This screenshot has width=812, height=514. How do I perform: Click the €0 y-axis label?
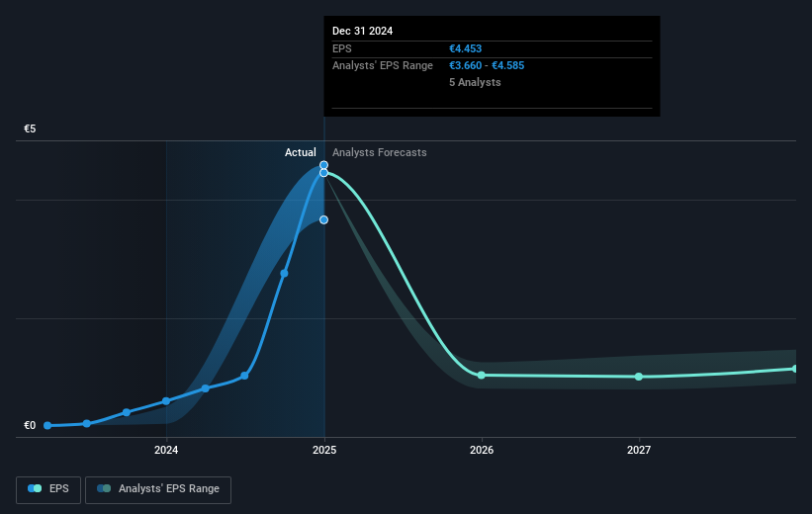[x=30, y=425]
